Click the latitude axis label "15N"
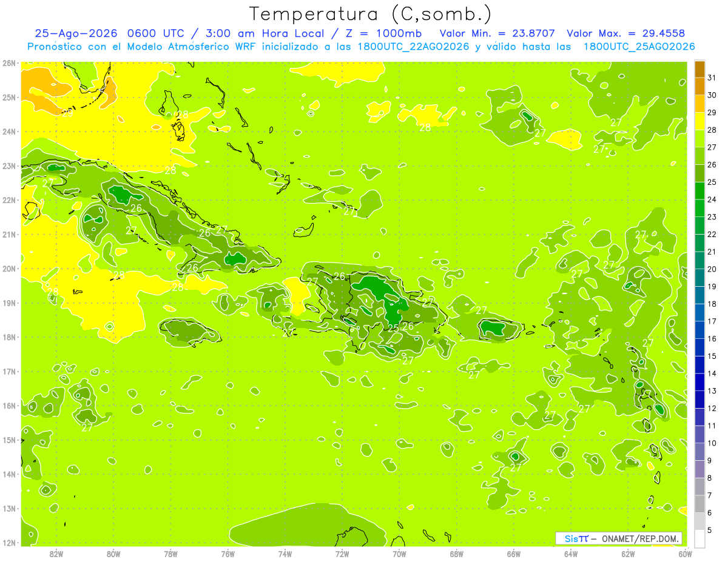This screenshot has height=562, width=728. tap(8, 440)
